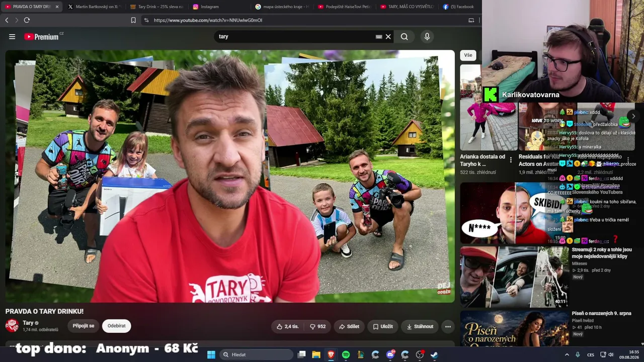This screenshot has height=362, width=644.
Task: Open the on-screen keyboard in search box
Action: click(x=378, y=37)
